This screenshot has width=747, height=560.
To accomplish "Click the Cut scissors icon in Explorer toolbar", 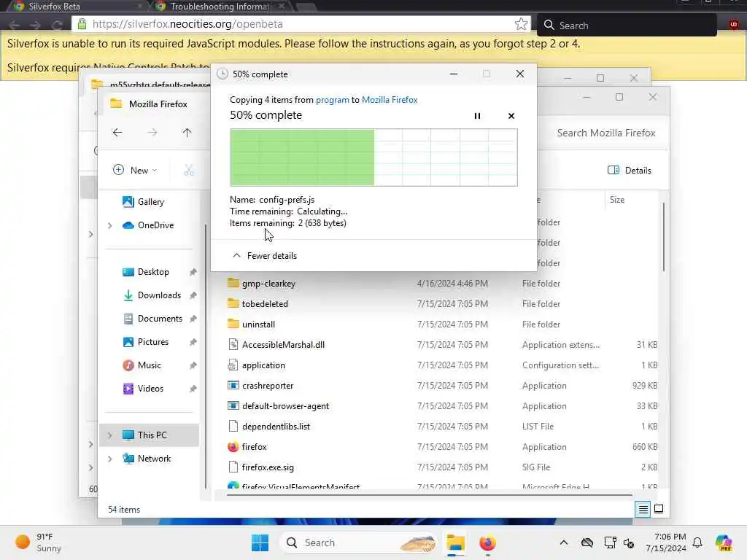I will [x=189, y=170].
